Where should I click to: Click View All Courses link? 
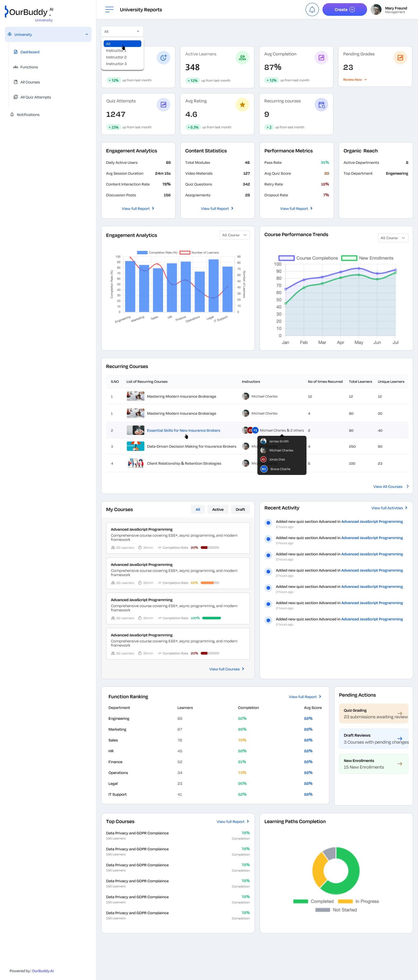click(x=391, y=487)
